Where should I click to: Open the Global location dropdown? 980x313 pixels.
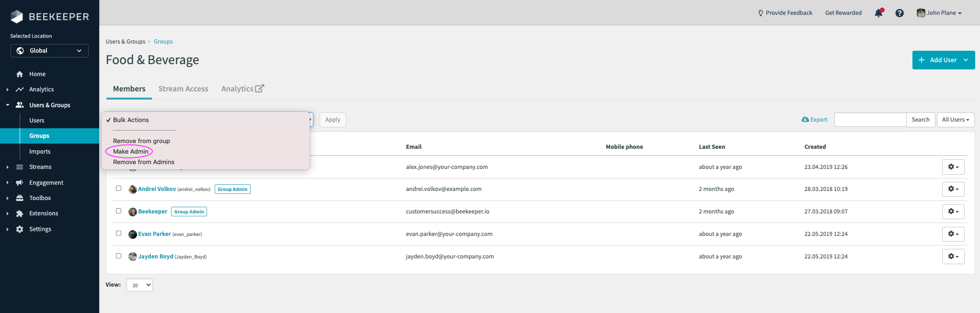coord(49,51)
